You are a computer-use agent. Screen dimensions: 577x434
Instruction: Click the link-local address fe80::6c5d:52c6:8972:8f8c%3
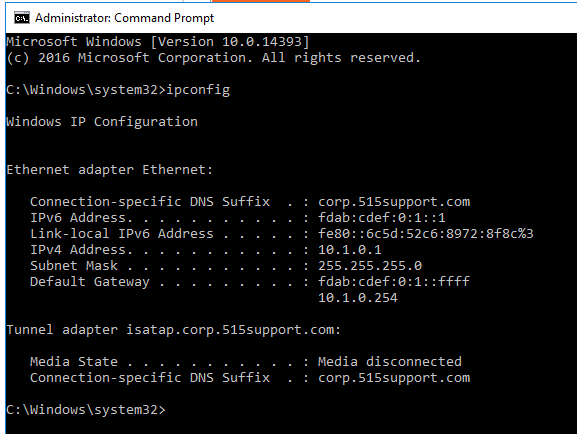(426, 234)
